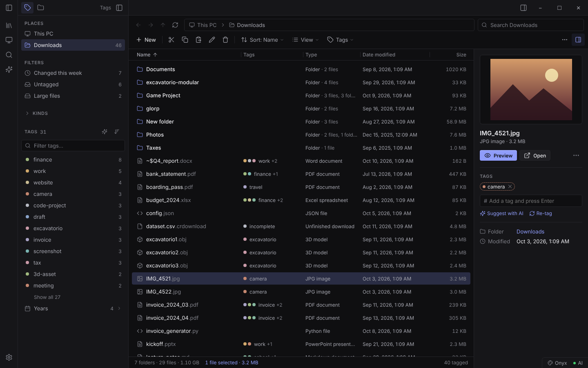The width and height of the screenshot is (588, 368).
Task: Select Large files filter
Action: (73, 96)
